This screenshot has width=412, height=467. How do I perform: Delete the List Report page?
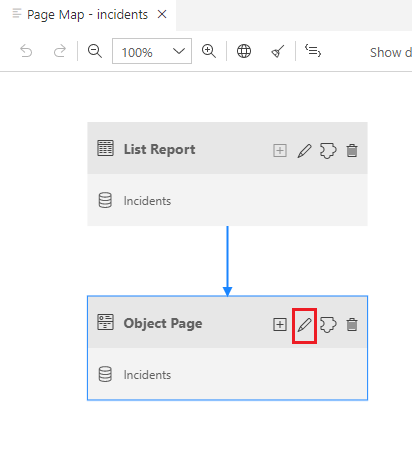352,151
